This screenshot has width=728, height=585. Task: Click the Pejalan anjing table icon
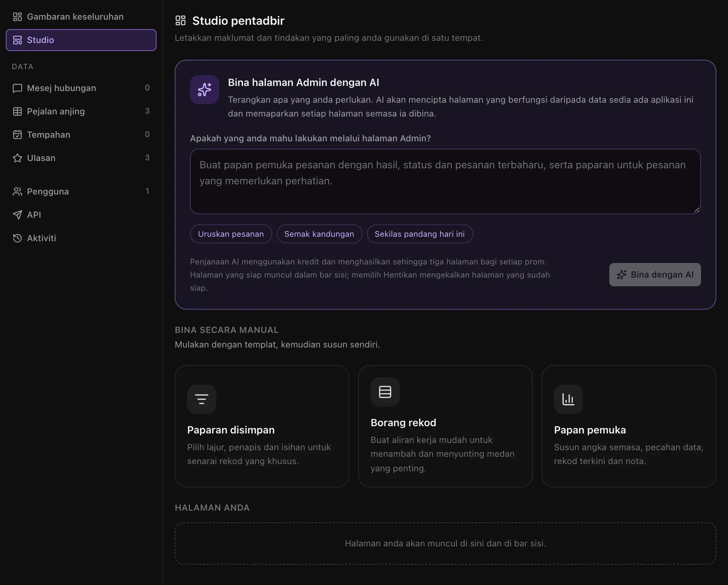point(17,111)
